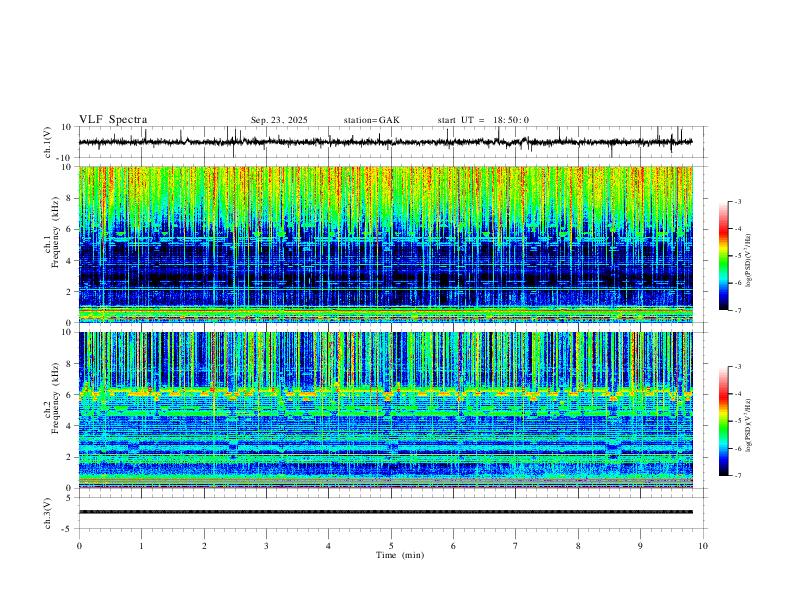Image resolution: width=792 pixels, height=612 pixels.
Task: Click the ch.3 black signal band
Action: [385, 512]
